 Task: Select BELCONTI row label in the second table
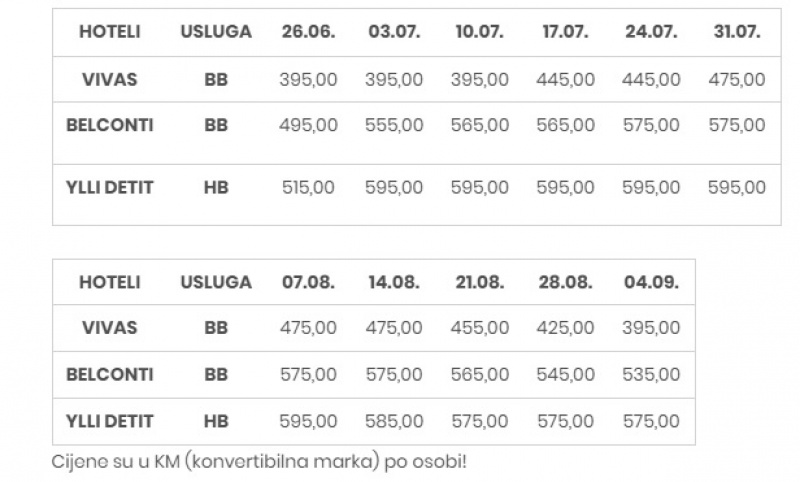[x=110, y=374]
